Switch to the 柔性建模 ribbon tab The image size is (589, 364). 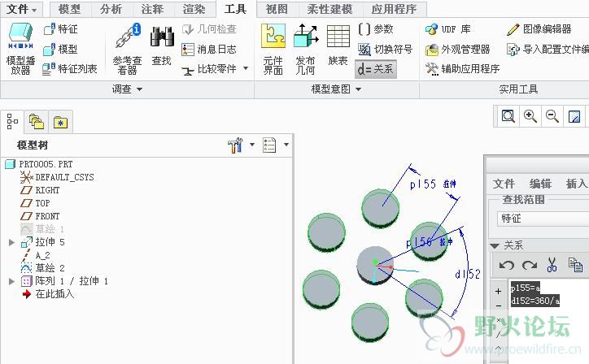tap(330, 9)
